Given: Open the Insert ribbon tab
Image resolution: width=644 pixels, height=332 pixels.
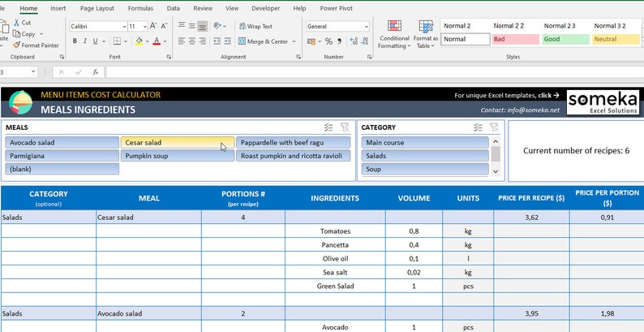Looking at the screenshot, I should [x=58, y=8].
